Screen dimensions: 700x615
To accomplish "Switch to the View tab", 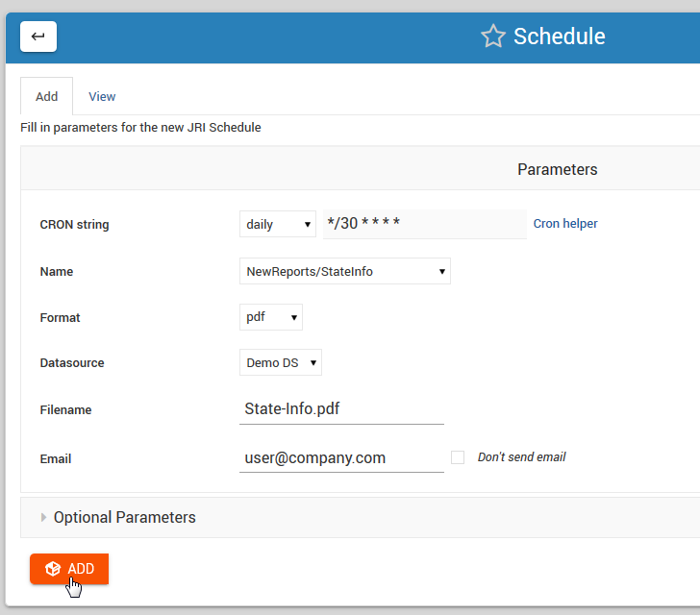I will (x=102, y=96).
